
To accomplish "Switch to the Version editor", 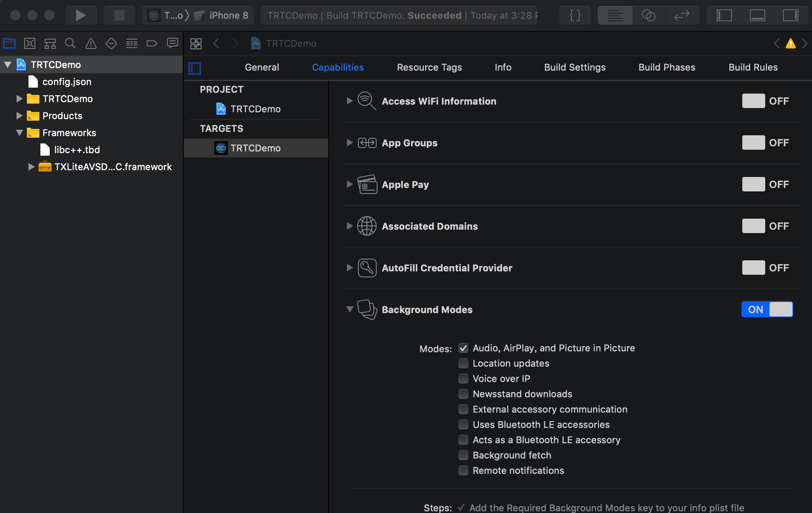I will [681, 16].
